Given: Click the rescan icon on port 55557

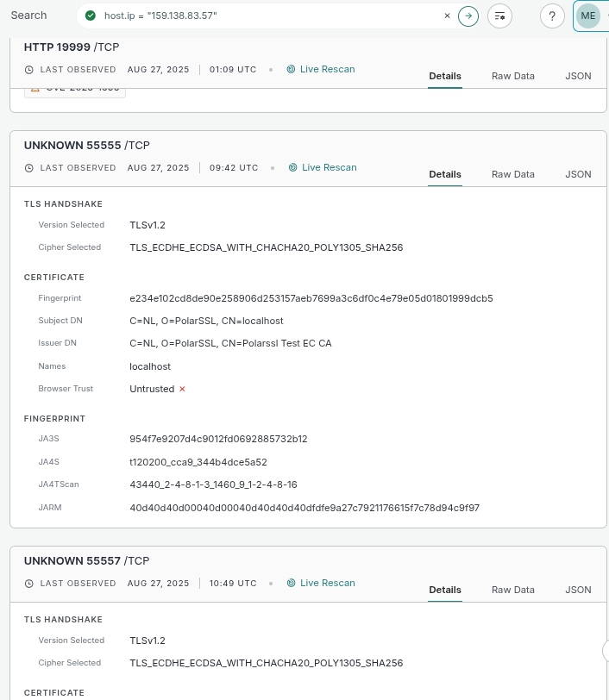Looking at the screenshot, I should pyautogui.click(x=292, y=584).
